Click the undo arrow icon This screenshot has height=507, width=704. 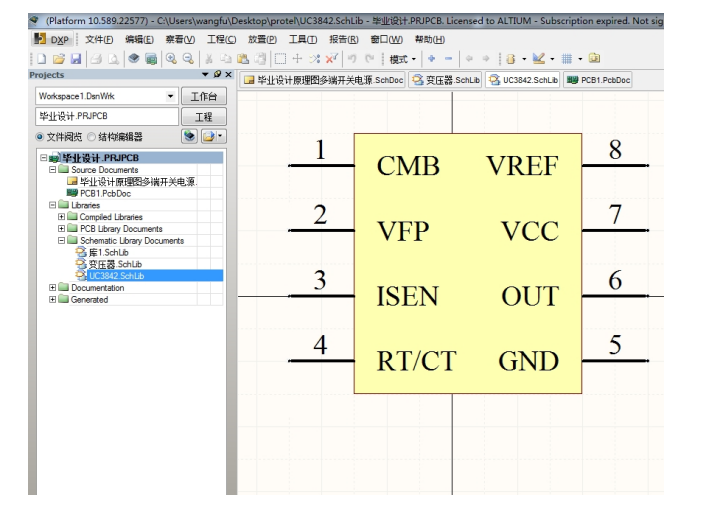point(352,59)
